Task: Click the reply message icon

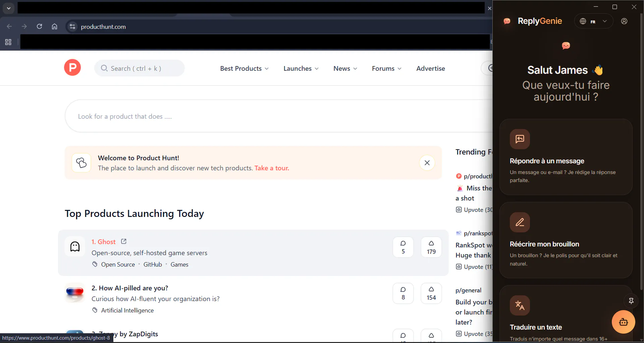Action: [x=520, y=139]
